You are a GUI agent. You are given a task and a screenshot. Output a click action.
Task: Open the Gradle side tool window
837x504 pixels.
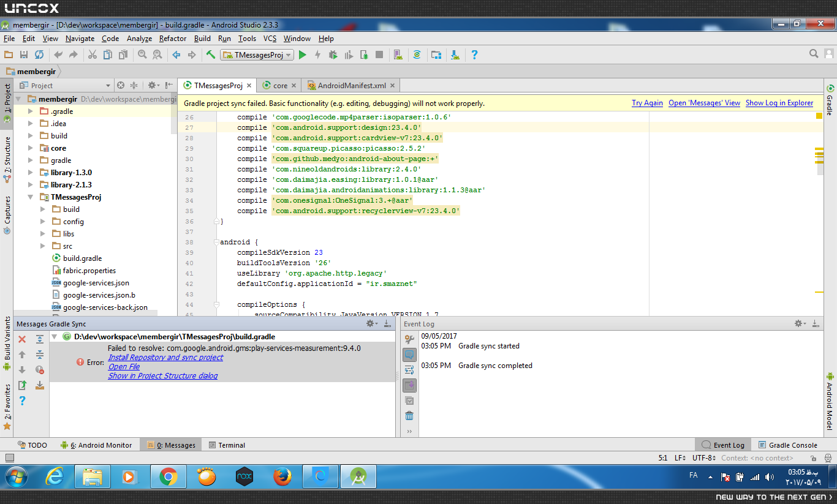(x=830, y=100)
